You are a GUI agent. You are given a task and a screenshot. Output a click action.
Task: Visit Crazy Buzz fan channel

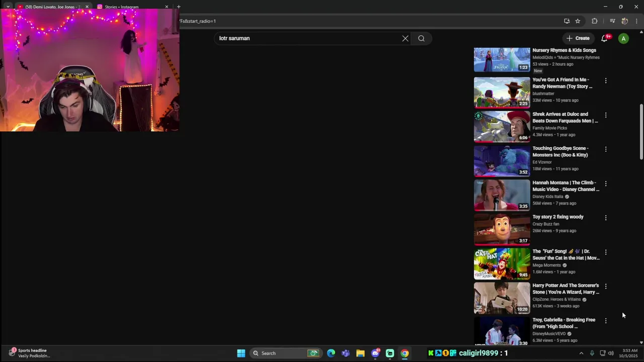(546, 224)
